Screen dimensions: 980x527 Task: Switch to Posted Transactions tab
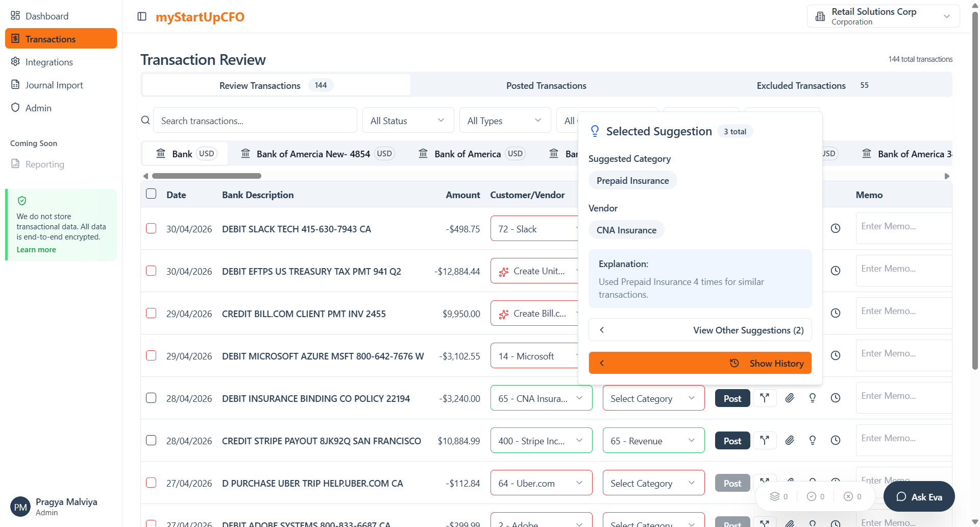(546, 86)
